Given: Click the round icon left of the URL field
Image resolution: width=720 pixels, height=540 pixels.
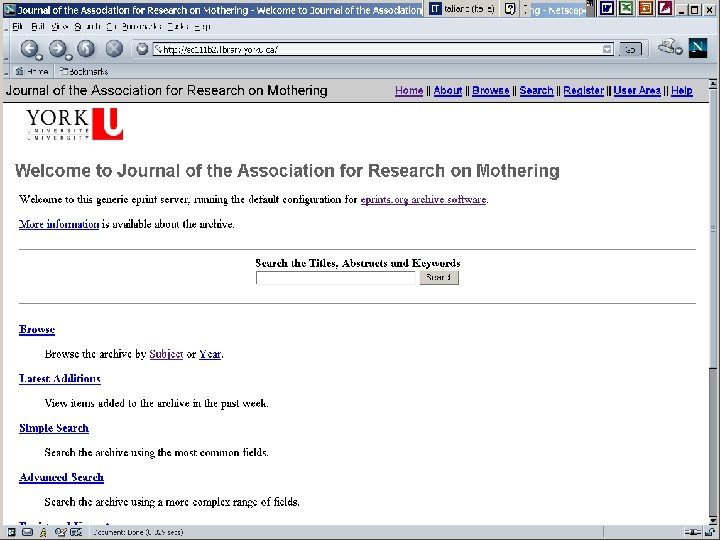Looking at the screenshot, I should pos(142,49).
